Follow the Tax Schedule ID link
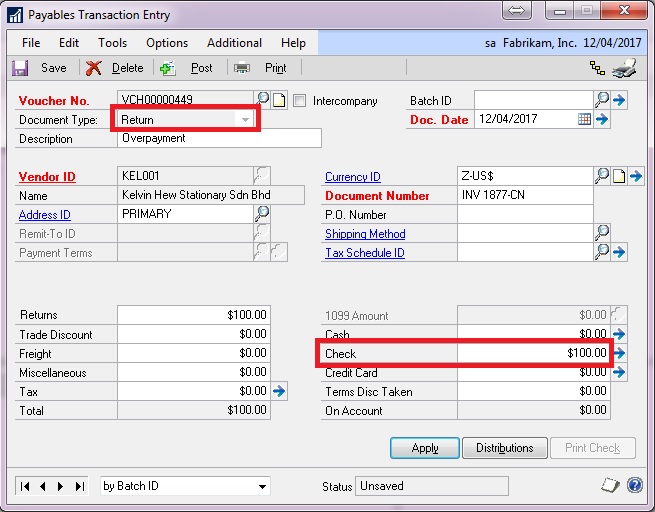The width and height of the screenshot is (655, 512). (365, 253)
